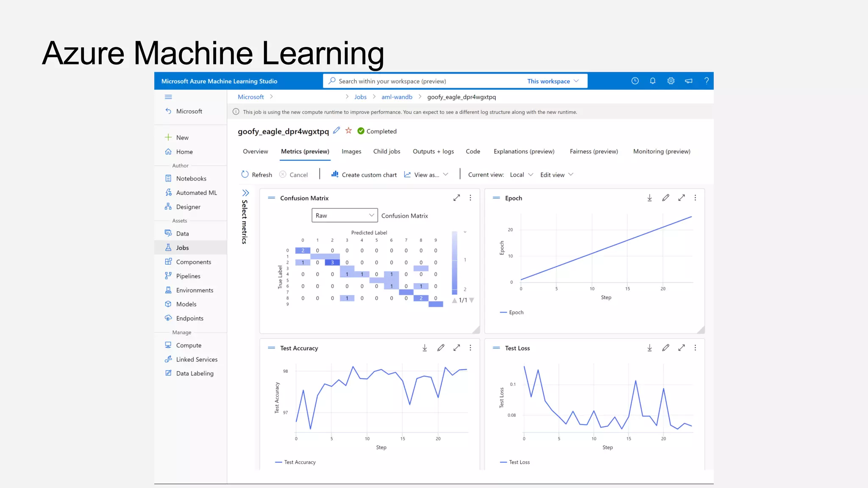Go to next confusion matrix legend page
The width and height of the screenshot is (868, 488).
(x=471, y=300)
